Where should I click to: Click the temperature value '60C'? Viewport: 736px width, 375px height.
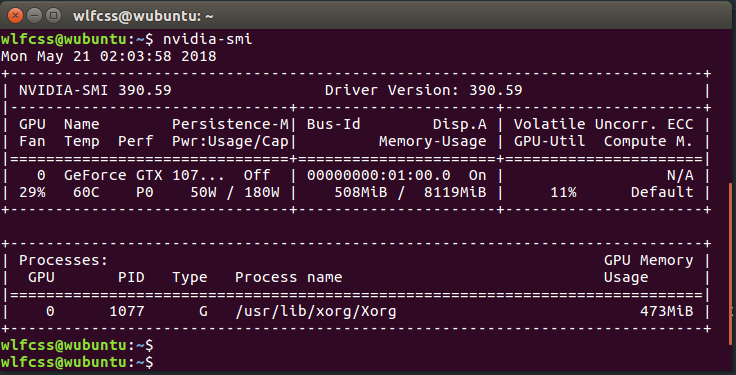pos(86,192)
